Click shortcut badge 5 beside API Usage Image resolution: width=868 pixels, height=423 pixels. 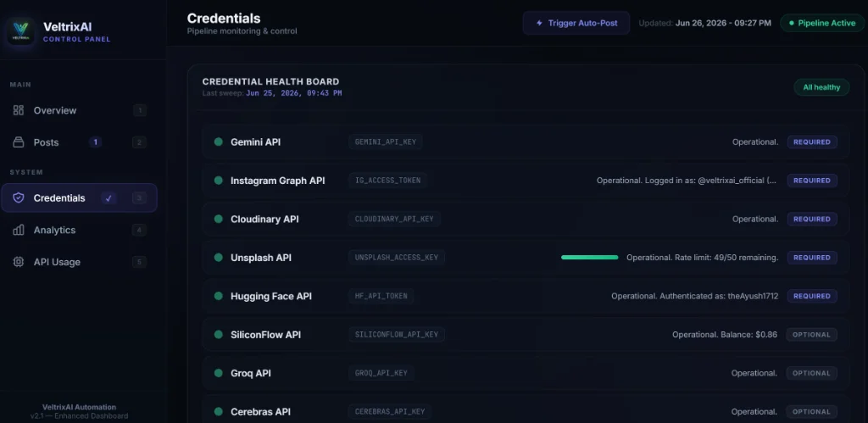click(140, 262)
